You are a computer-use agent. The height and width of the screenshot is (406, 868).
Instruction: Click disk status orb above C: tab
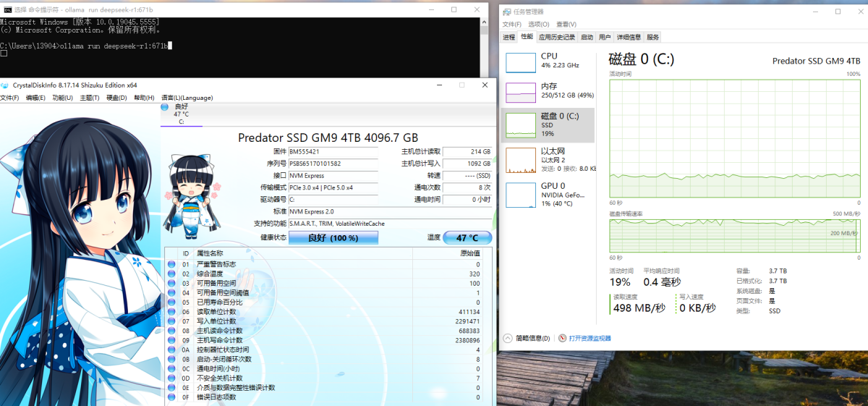(x=165, y=107)
